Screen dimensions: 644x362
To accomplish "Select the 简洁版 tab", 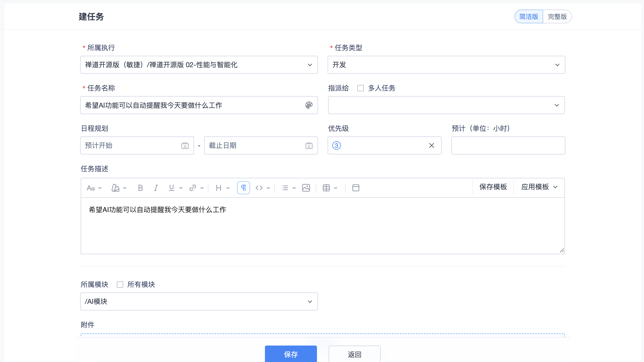I will click(x=529, y=16).
